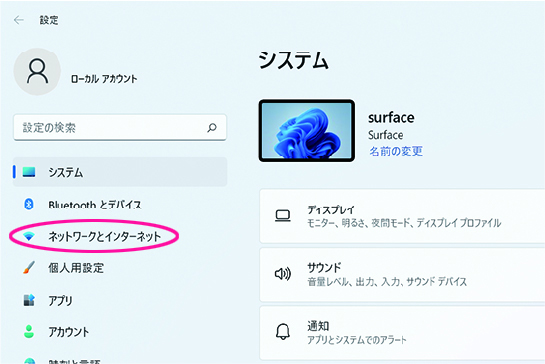This screenshot has height=364, width=545.
Task: Click the apps icon in sidebar
Action: click(x=29, y=300)
